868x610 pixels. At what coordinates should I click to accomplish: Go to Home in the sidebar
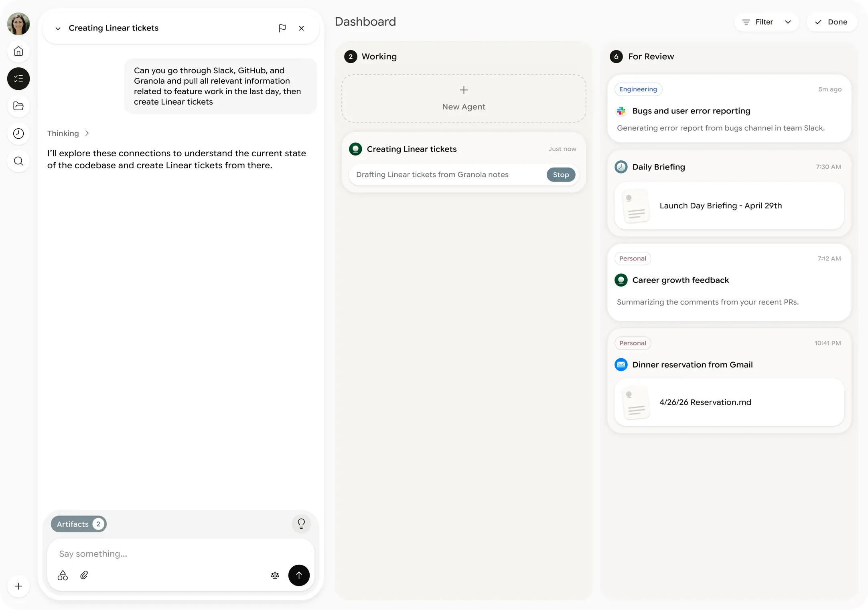coord(18,51)
